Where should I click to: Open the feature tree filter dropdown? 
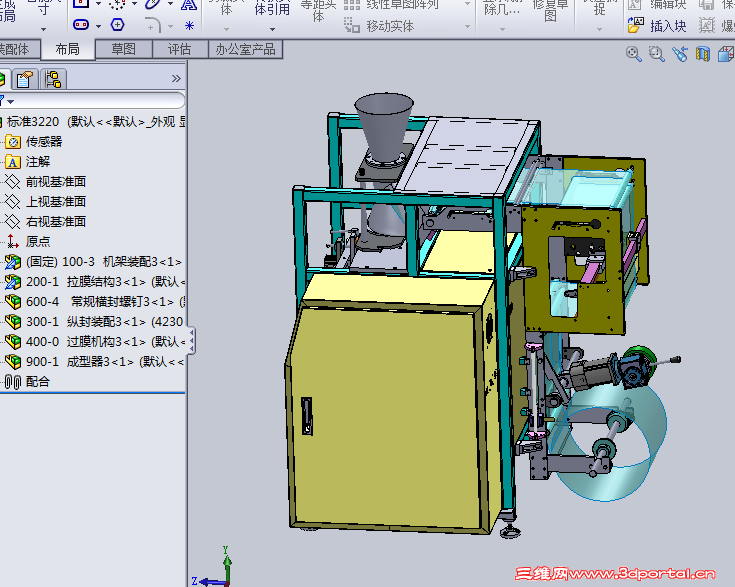point(8,101)
